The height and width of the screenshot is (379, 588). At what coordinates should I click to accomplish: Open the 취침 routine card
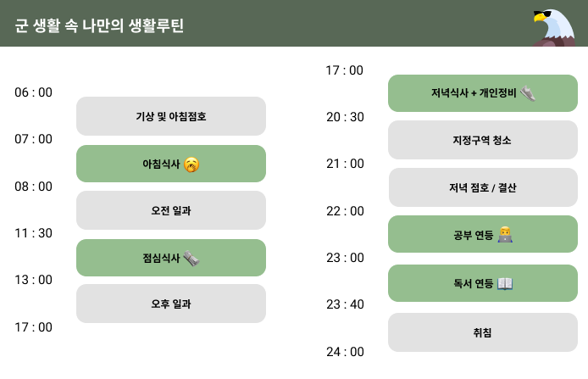click(483, 332)
